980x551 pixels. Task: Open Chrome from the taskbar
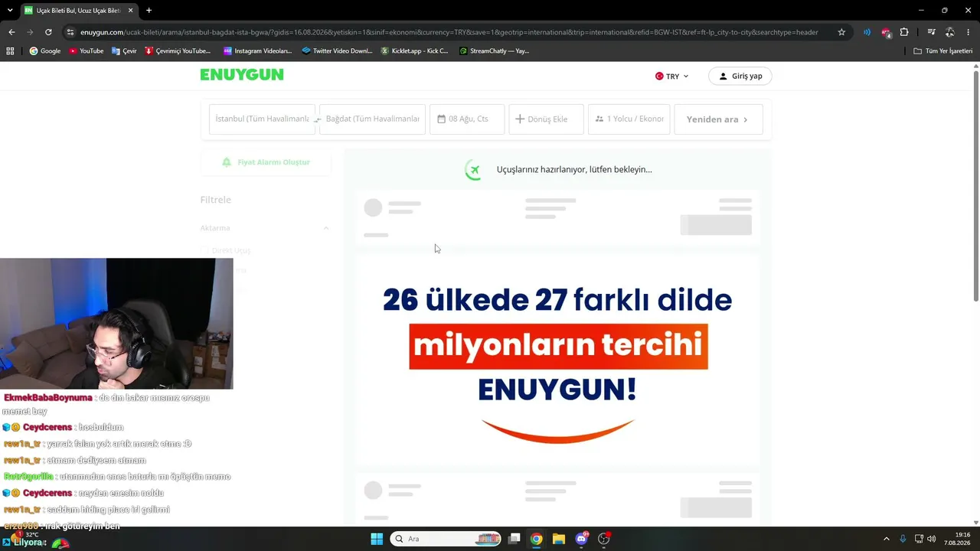(537, 539)
